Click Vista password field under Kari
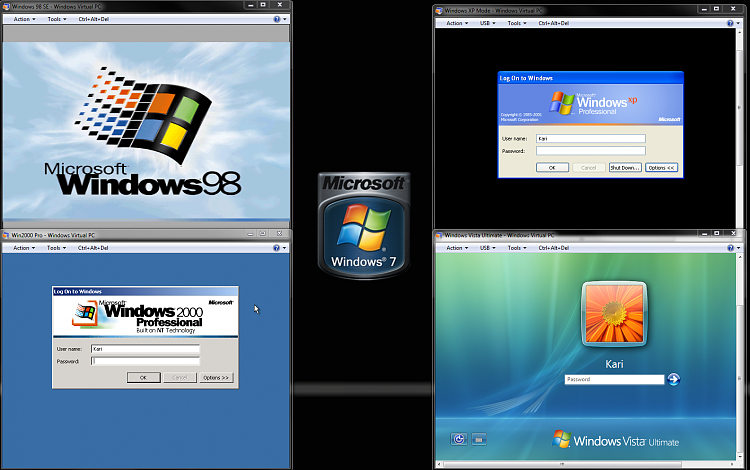Screen dimensions: 750x470 (615, 379)
